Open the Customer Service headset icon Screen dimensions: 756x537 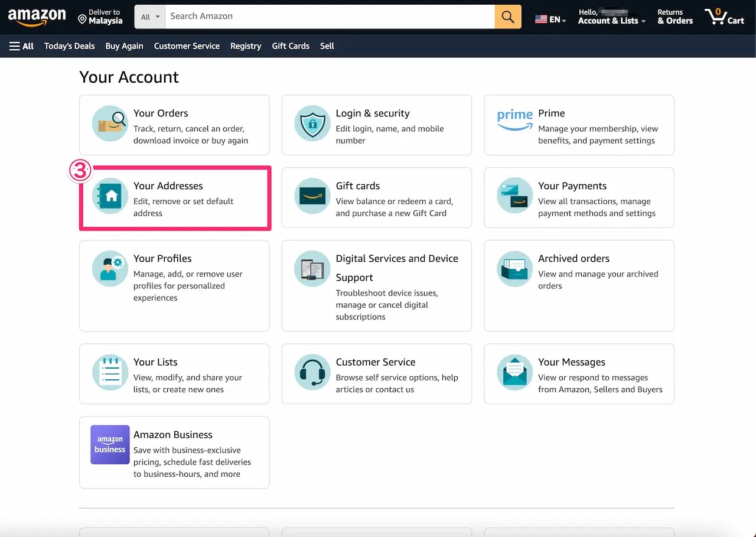click(312, 373)
